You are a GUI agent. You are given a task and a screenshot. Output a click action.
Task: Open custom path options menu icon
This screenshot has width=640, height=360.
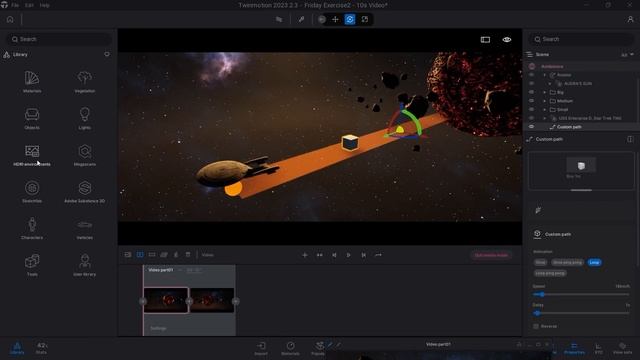click(630, 139)
